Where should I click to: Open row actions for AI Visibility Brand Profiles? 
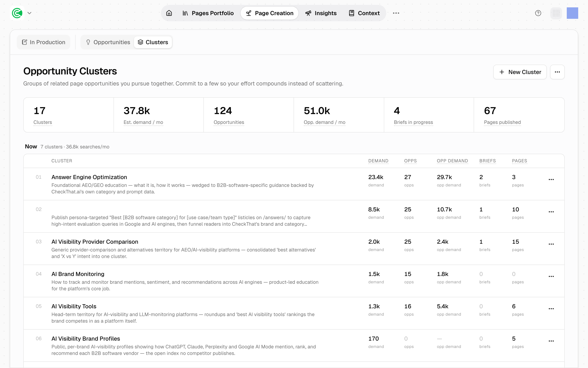pos(551,341)
